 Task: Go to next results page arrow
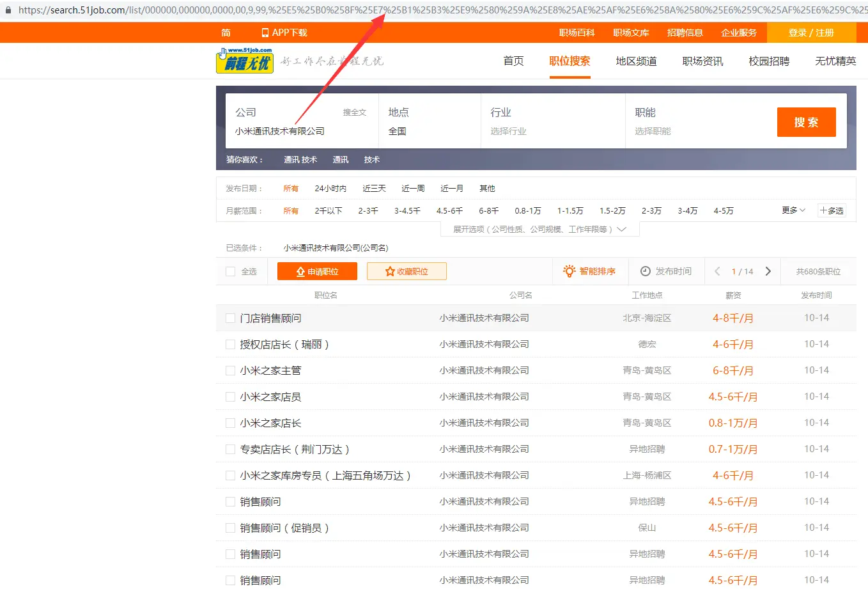[768, 271]
